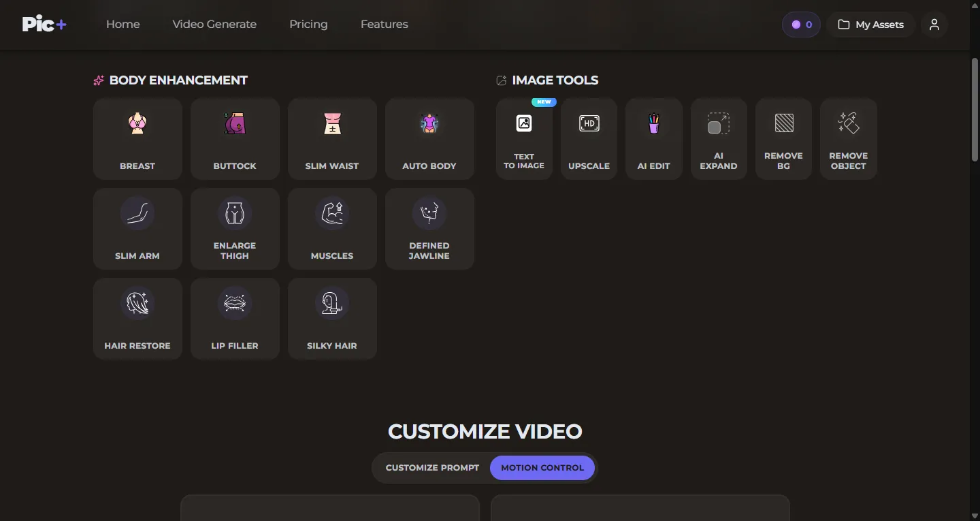The image size is (980, 521).
Task: Open Video Generate in navigation
Action: tap(214, 24)
